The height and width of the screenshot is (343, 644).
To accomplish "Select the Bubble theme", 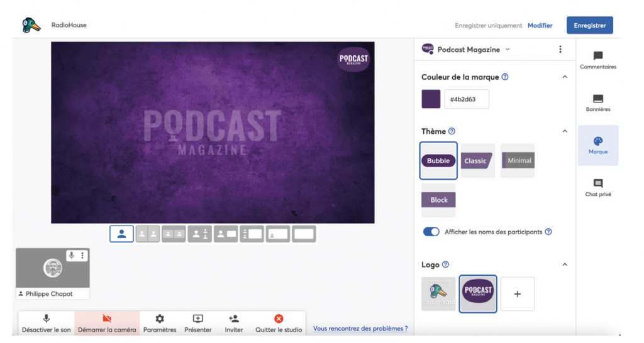I will click(438, 160).
